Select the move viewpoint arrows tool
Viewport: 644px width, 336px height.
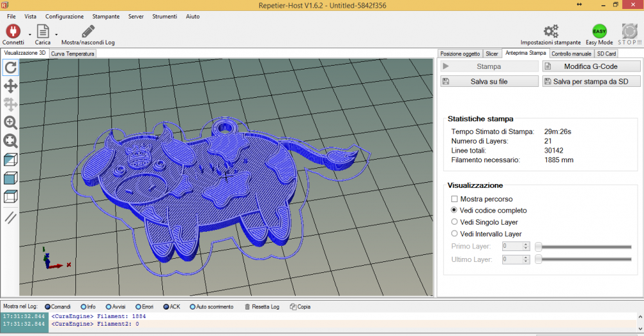tap(11, 86)
